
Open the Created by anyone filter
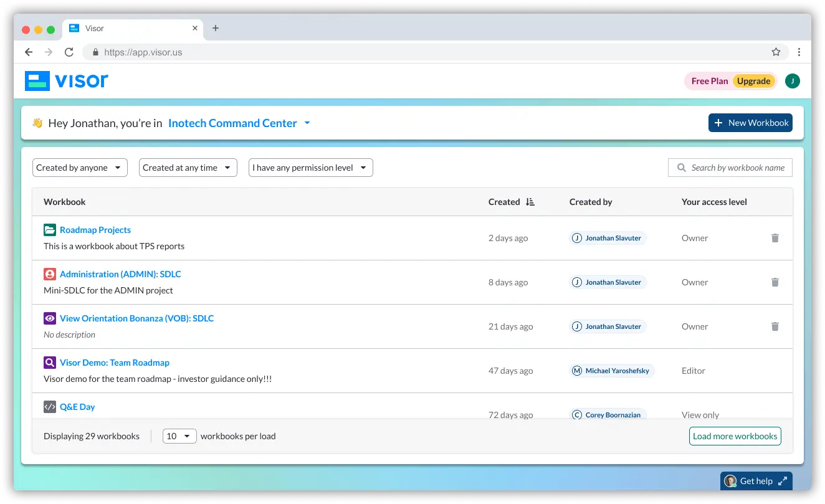80,168
